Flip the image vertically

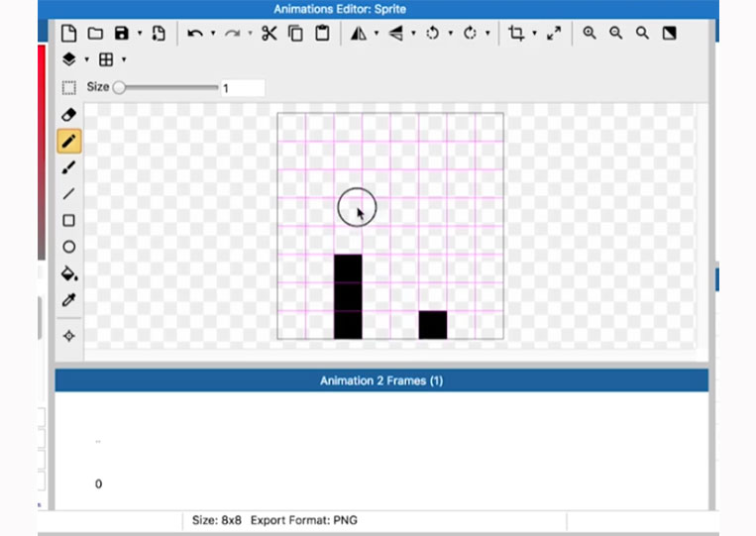(396, 34)
